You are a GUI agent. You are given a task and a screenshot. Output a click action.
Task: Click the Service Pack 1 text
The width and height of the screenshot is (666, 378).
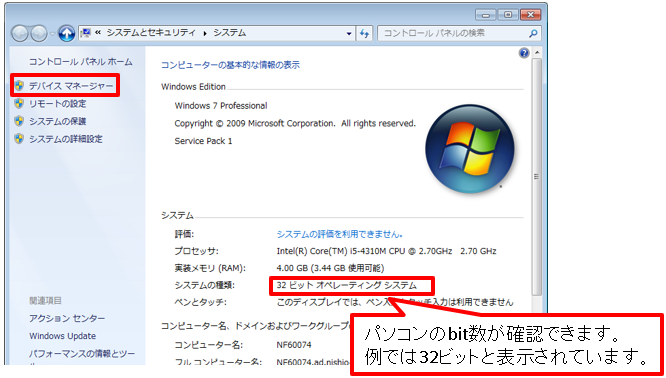tap(203, 141)
